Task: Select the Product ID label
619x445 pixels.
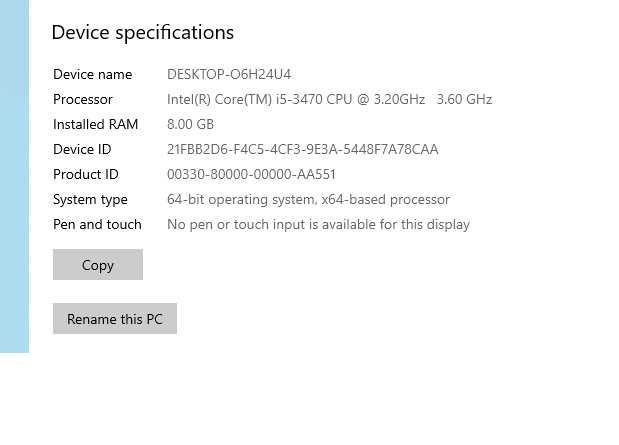Action: tap(85, 174)
